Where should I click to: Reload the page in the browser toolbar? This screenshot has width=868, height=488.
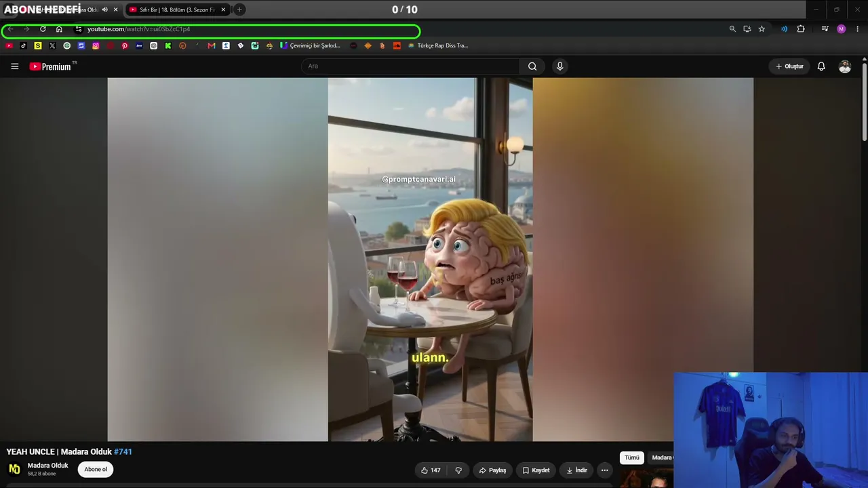point(43,29)
